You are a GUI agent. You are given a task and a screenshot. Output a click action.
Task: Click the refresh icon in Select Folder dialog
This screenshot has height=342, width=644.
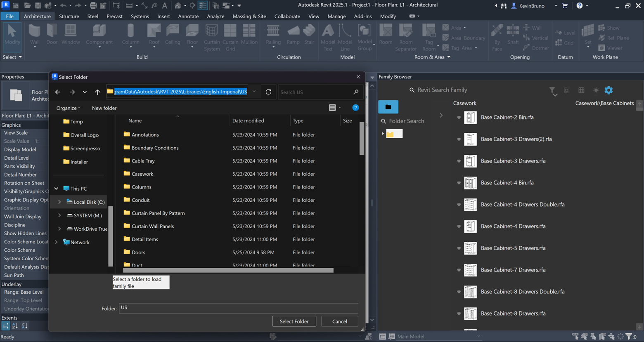click(268, 92)
